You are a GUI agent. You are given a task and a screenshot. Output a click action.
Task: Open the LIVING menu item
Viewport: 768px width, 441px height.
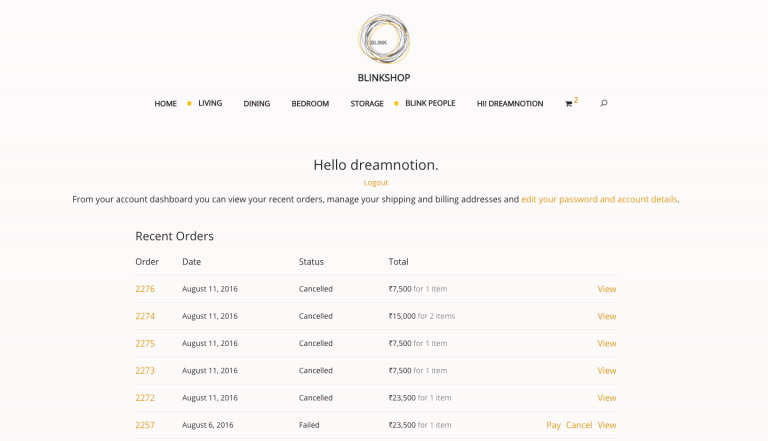(x=210, y=103)
